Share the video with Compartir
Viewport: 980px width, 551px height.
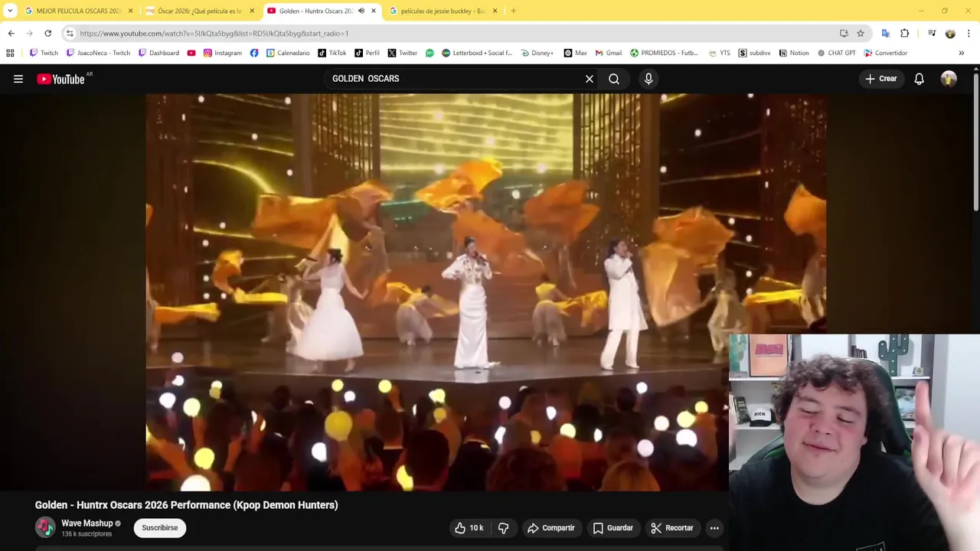pyautogui.click(x=551, y=528)
